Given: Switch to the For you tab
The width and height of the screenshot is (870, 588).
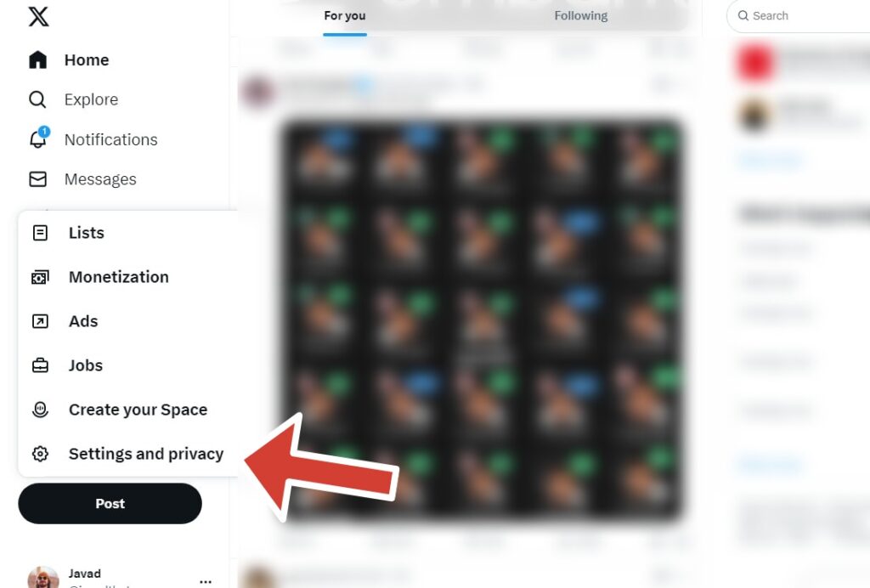Looking at the screenshot, I should (345, 16).
